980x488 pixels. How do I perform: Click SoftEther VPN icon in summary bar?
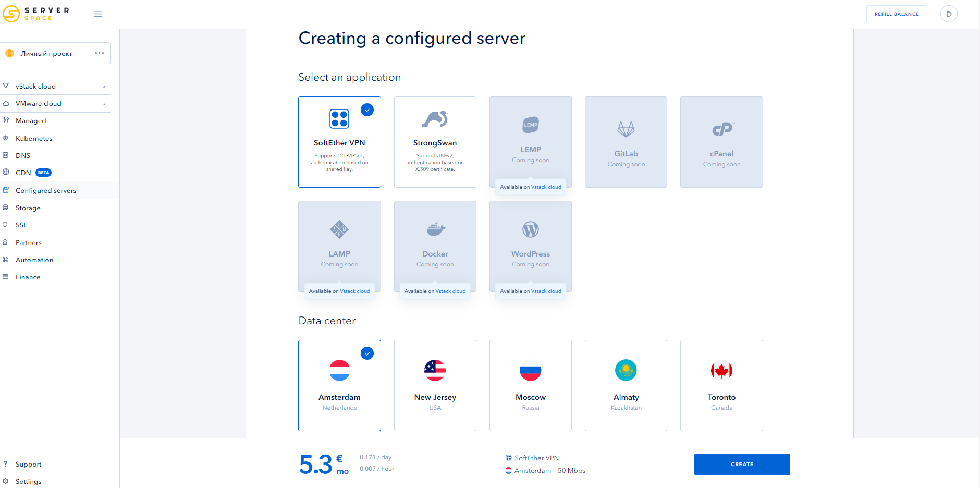[x=509, y=458]
